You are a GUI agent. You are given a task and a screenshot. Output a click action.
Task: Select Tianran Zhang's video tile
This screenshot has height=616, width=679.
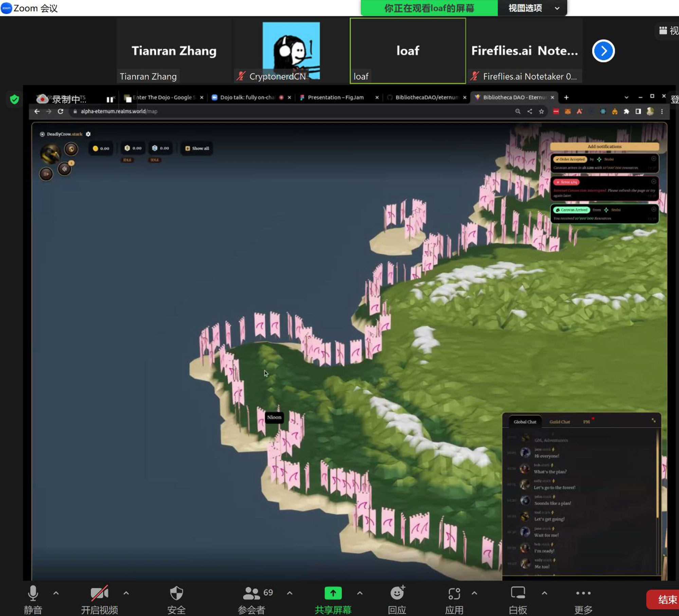coord(174,51)
